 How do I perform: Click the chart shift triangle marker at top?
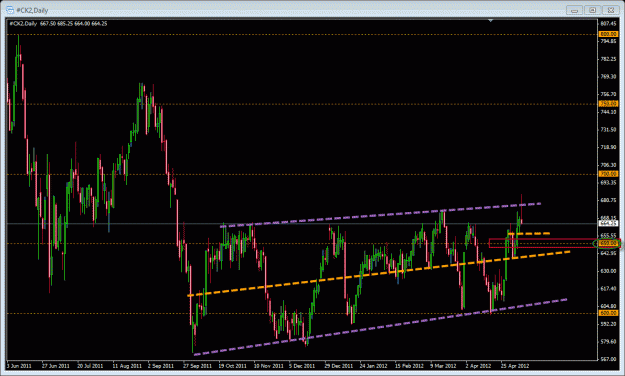coord(490,20)
